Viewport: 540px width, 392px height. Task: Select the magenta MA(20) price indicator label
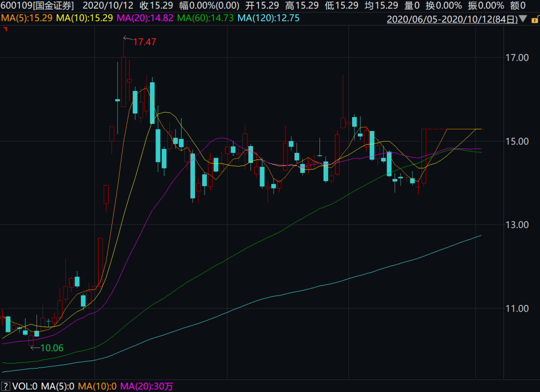click(145, 18)
